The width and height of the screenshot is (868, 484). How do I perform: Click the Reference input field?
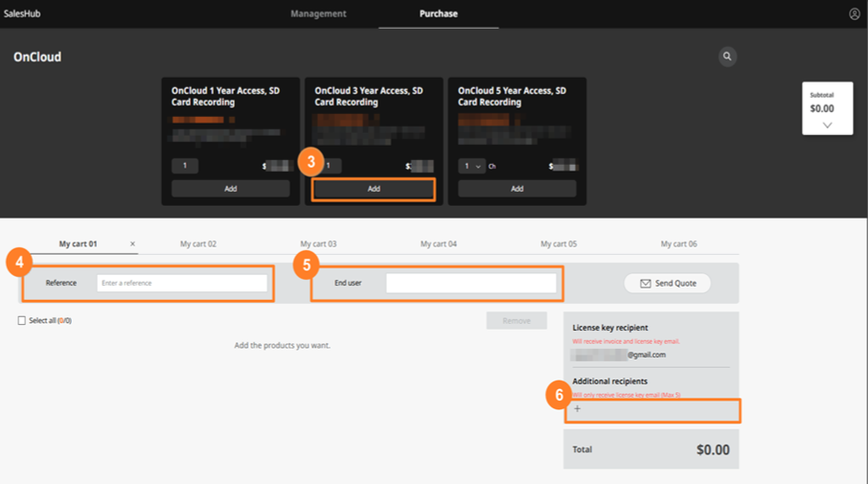click(182, 283)
